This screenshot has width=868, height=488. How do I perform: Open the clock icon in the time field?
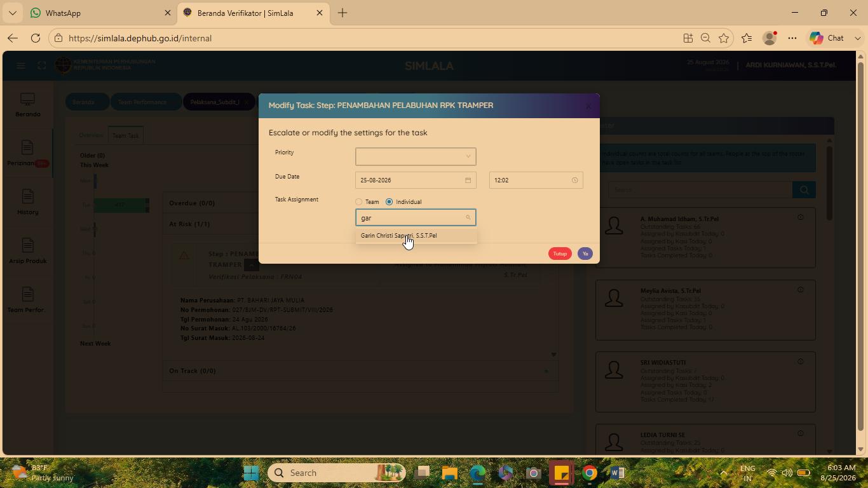point(574,180)
